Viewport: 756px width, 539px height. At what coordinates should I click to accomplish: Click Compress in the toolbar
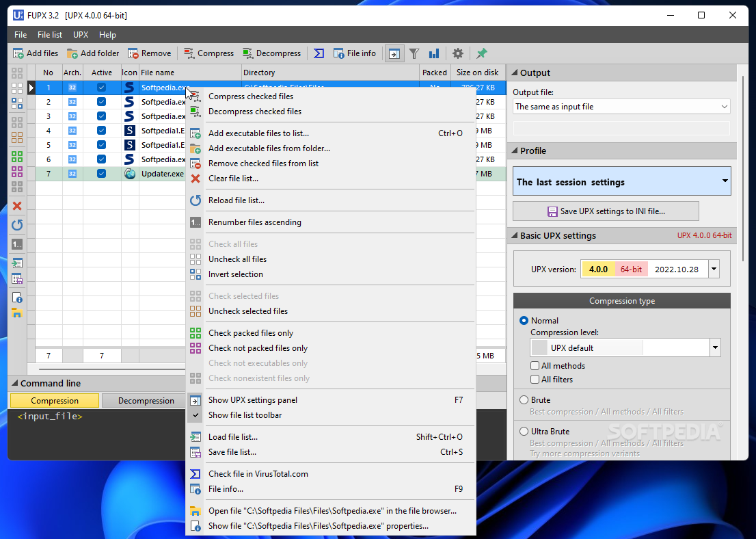(x=208, y=53)
